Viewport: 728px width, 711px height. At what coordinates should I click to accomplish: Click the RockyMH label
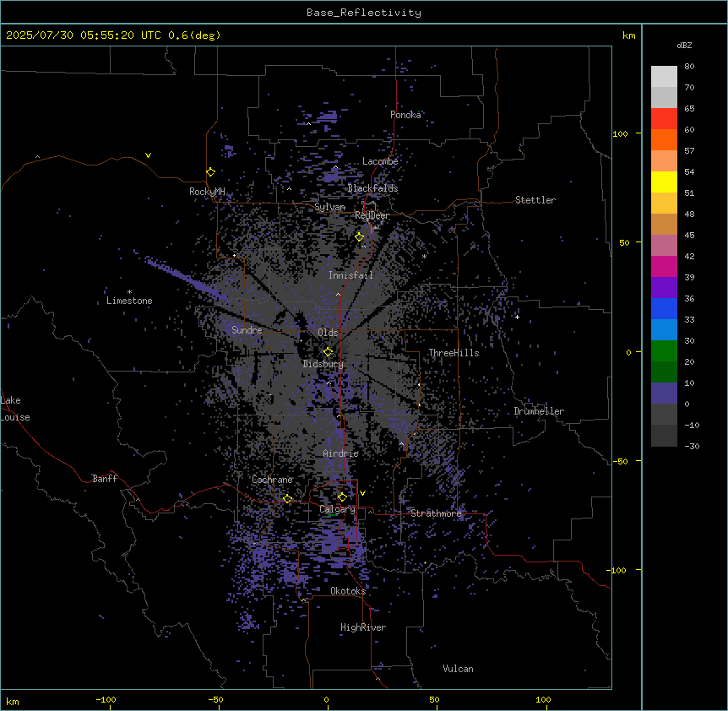(207, 192)
